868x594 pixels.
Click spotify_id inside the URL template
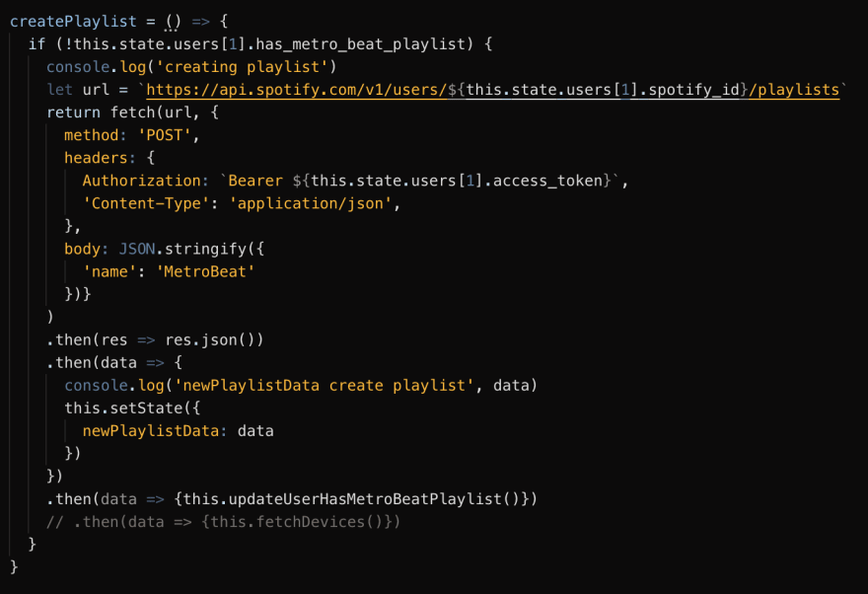tap(693, 90)
